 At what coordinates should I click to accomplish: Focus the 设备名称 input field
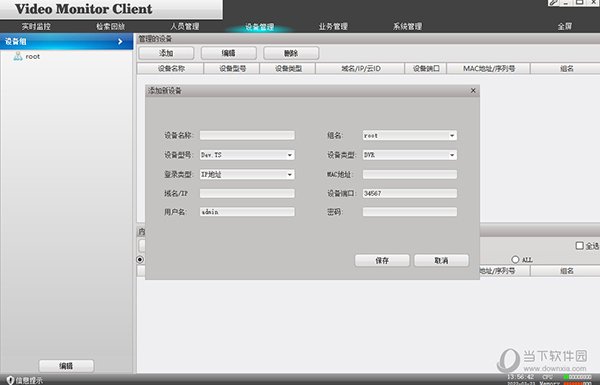247,135
